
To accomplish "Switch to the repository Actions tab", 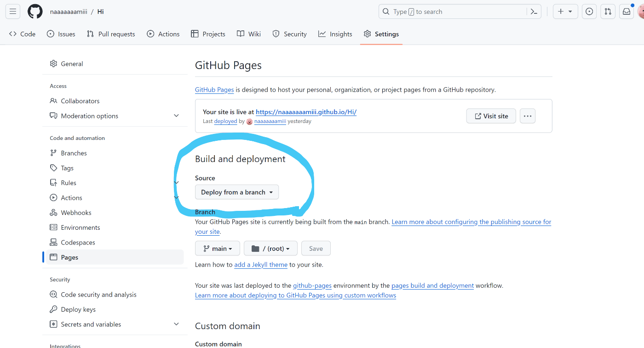I will [163, 34].
